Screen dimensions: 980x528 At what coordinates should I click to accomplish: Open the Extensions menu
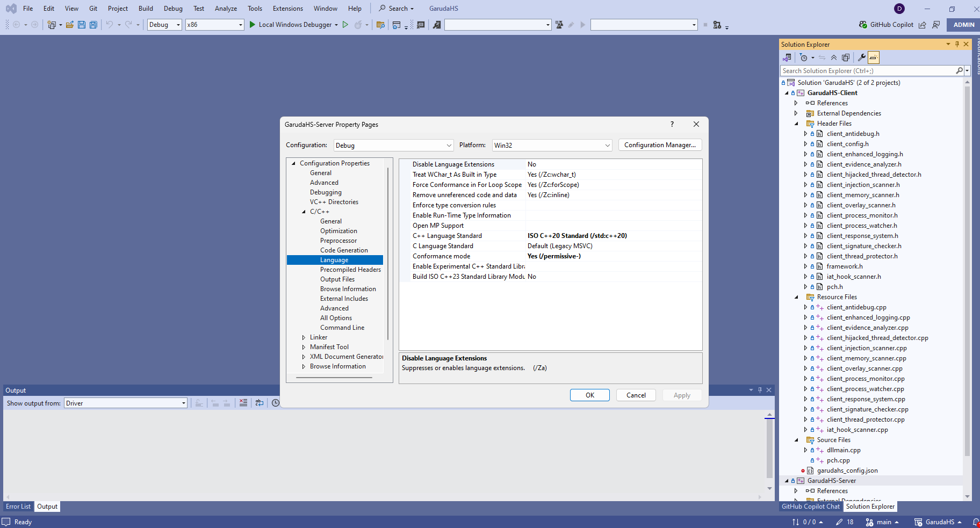pos(288,9)
